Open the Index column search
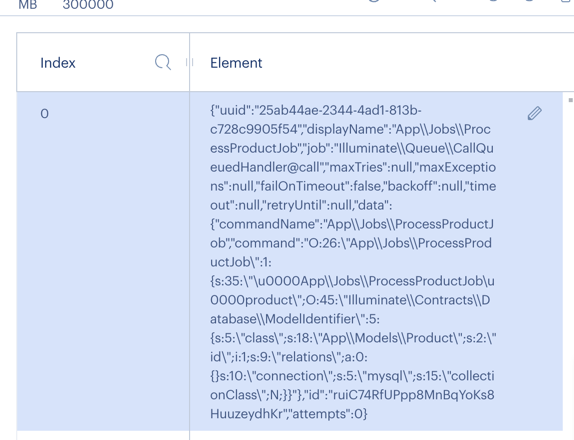Screen dimensions: 574x440 pos(163,62)
